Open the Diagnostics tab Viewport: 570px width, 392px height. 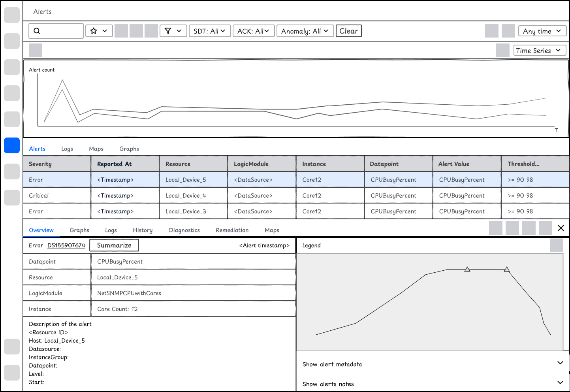point(184,230)
